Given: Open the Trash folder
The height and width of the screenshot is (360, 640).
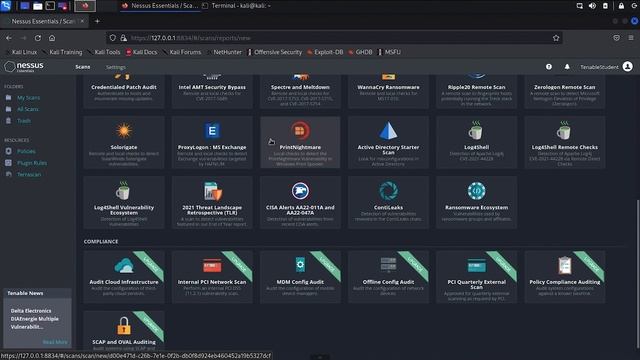Looking at the screenshot, I should coord(24,120).
